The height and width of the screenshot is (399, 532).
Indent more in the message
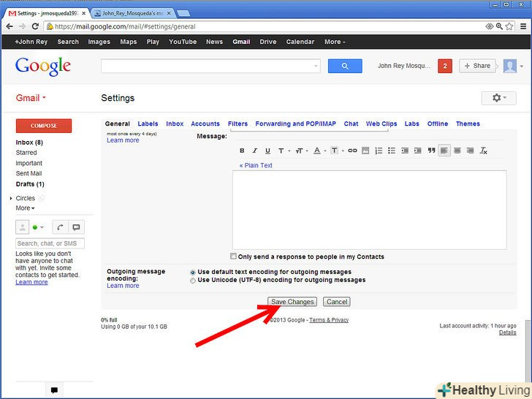pos(418,151)
